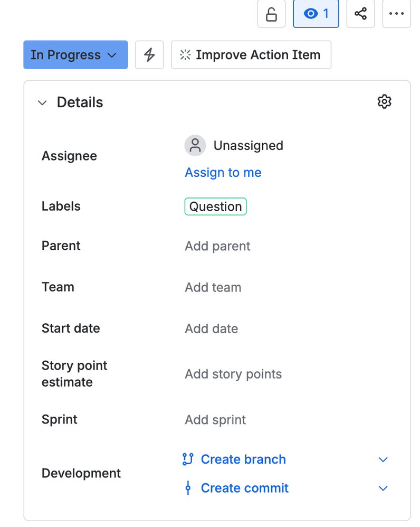Open the In Progress status dropdown

75,55
